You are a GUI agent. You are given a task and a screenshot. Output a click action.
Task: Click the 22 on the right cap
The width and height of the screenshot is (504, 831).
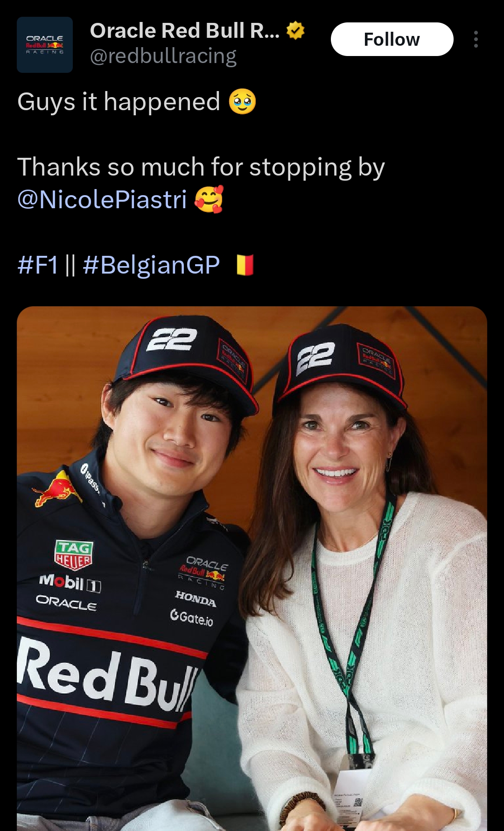coord(316,357)
